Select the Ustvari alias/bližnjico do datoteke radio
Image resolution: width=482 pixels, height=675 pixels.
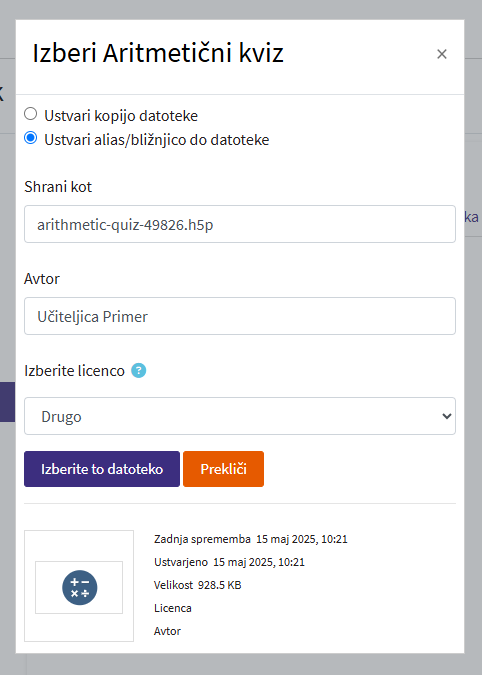[x=31, y=138]
